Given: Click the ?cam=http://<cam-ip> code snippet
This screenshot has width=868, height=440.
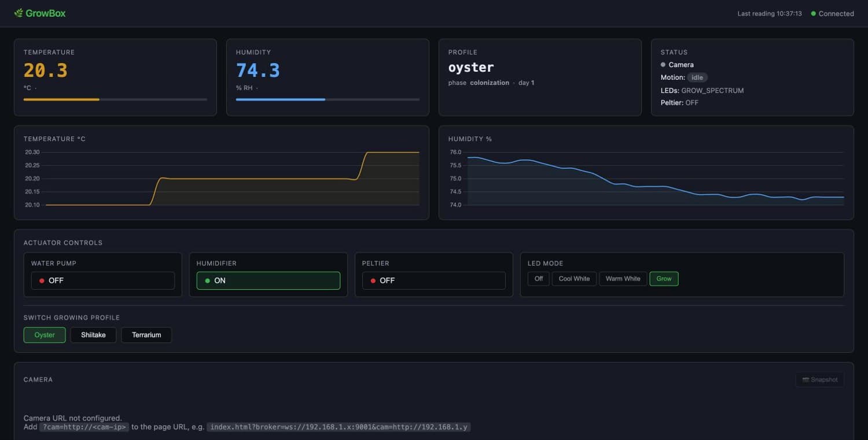Looking at the screenshot, I should [84, 427].
